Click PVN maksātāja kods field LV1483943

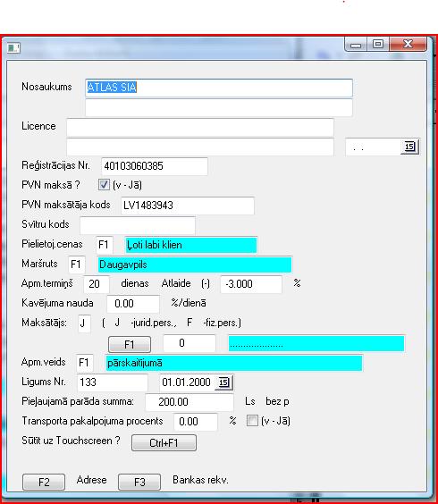coord(188,206)
